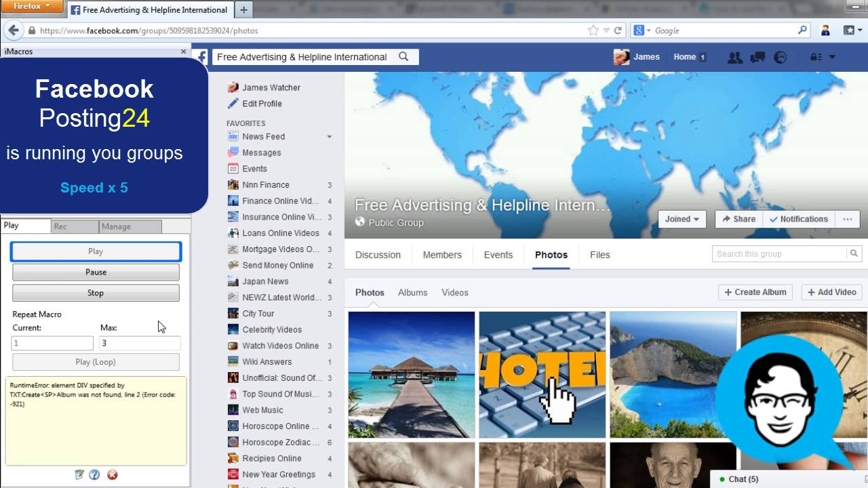Open group Events tab

click(x=498, y=255)
